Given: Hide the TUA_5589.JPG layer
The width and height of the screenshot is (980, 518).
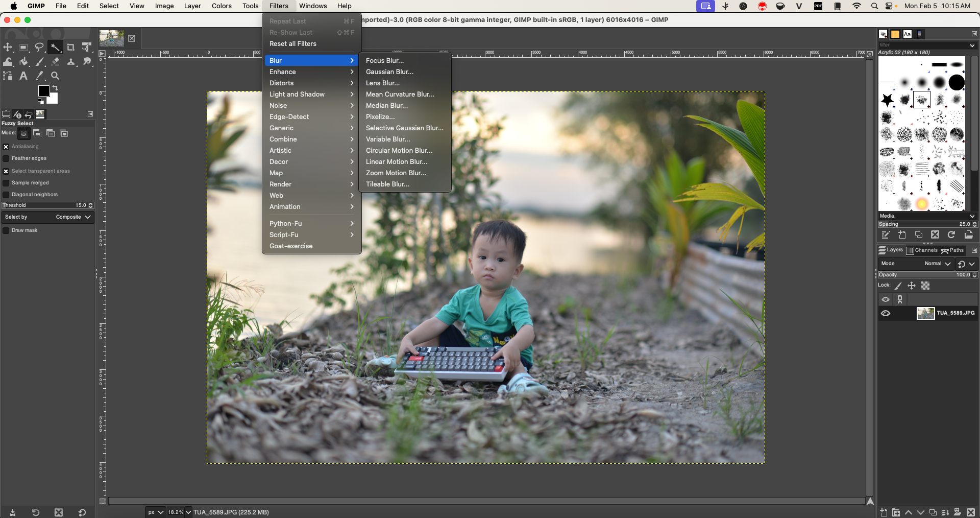Looking at the screenshot, I should [x=886, y=314].
